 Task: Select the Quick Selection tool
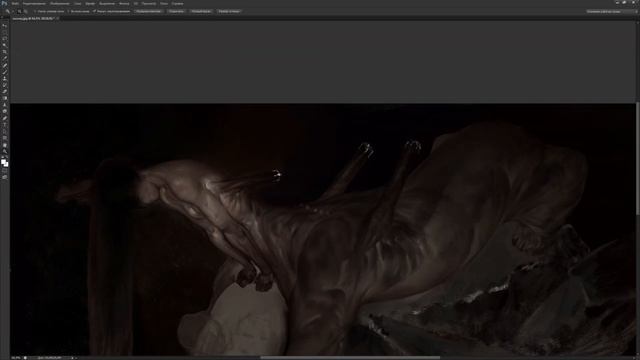tap(4, 45)
